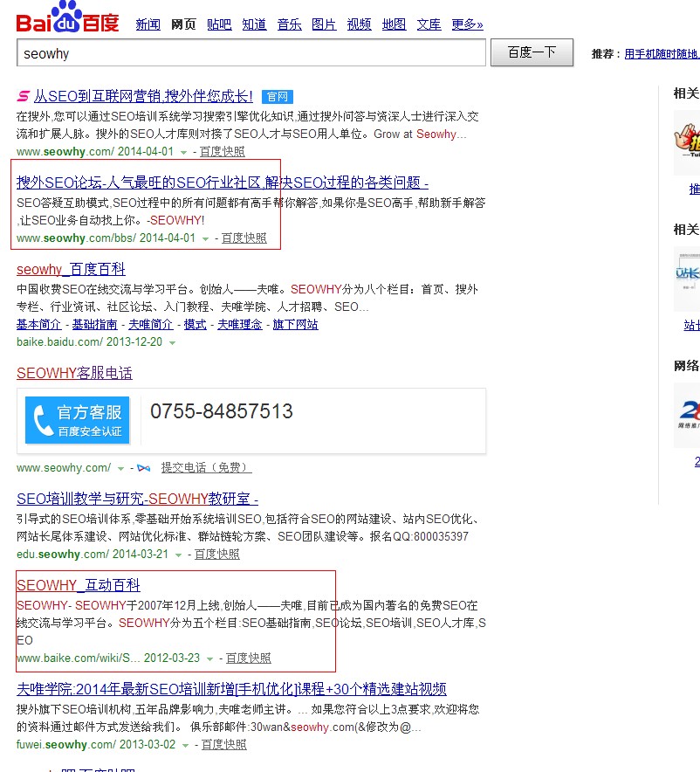Viewport: 700px width, 772px height.
Task: Click the blue bow icon beside 提交电话
Action: coord(144,468)
